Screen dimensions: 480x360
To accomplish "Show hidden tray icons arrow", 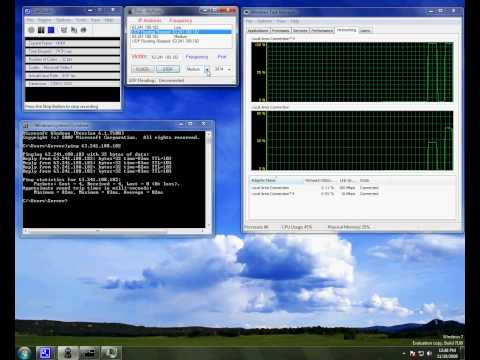I will pos(404,353).
